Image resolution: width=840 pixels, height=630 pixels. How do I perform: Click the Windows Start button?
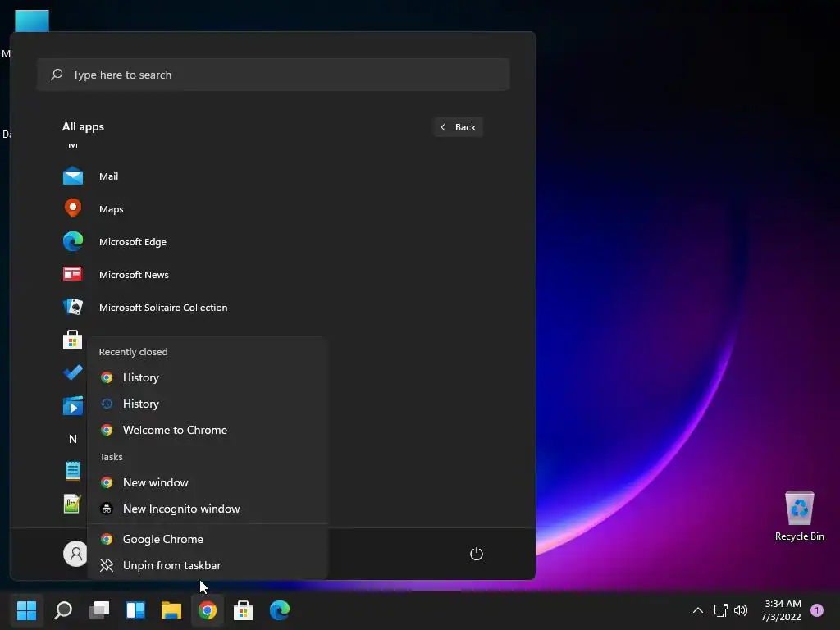coord(26,609)
